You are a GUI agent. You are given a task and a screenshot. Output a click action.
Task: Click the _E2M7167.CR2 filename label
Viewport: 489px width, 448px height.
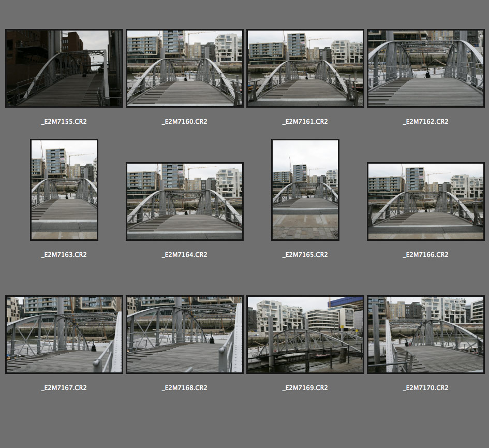(64, 388)
